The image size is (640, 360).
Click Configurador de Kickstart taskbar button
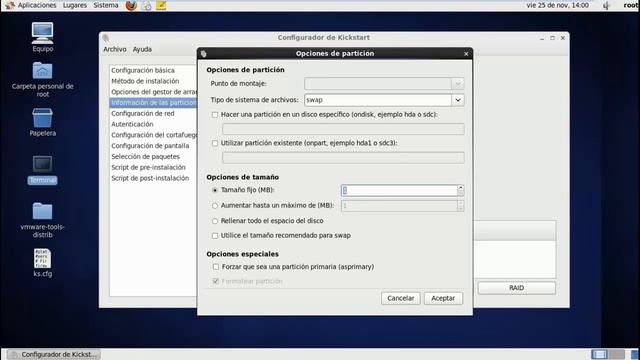pos(54,354)
